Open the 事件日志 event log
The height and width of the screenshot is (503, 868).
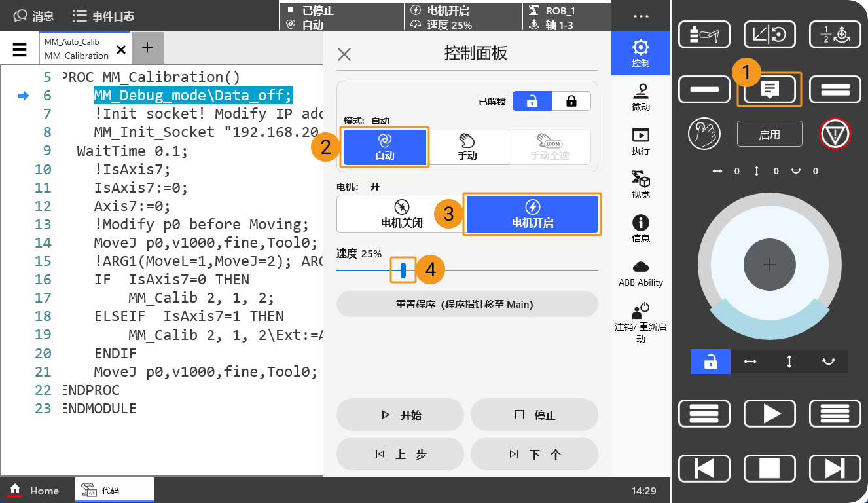103,16
